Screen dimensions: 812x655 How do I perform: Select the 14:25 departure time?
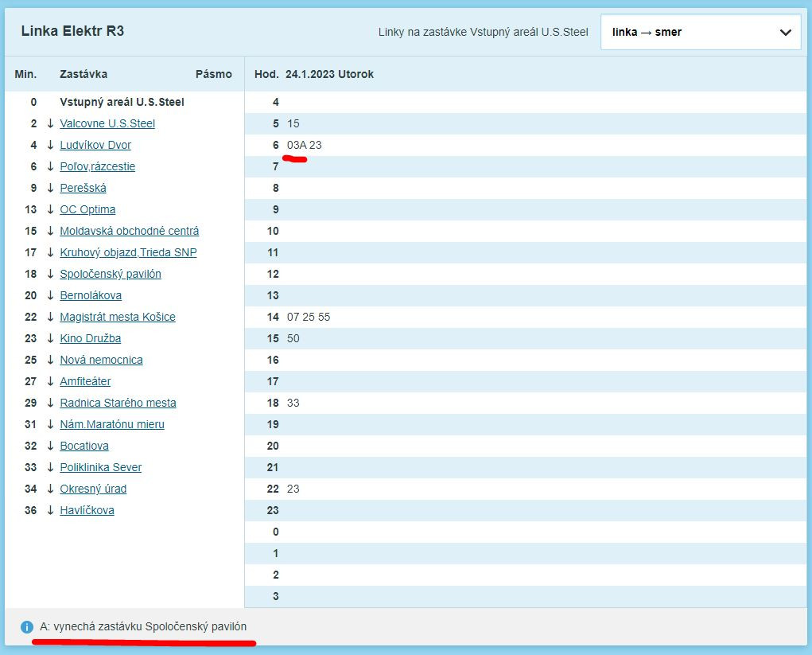coord(309,317)
